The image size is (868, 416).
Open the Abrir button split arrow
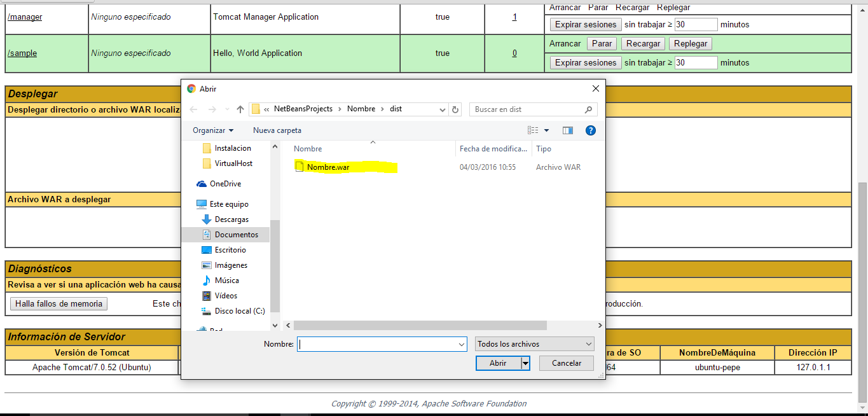point(525,363)
